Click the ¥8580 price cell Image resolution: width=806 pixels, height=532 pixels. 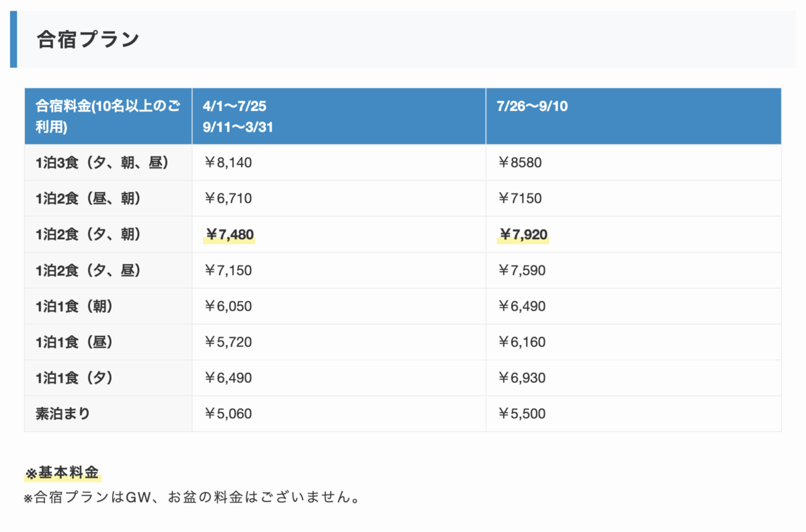[519, 163]
